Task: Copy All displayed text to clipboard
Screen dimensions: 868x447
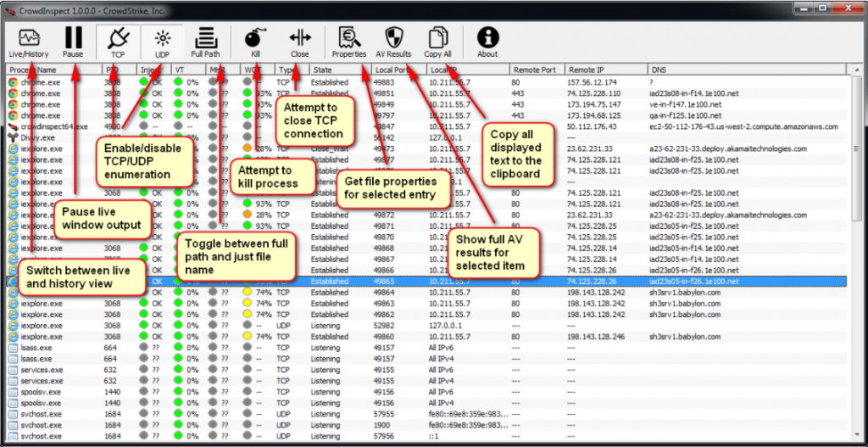Action: tap(437, 42)
